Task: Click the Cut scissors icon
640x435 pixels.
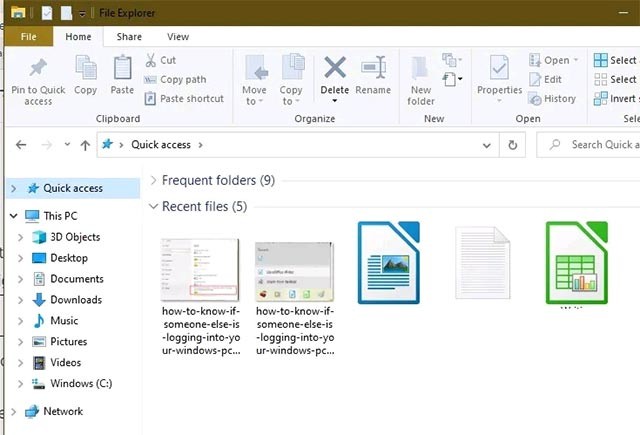Action: (151, 60)
